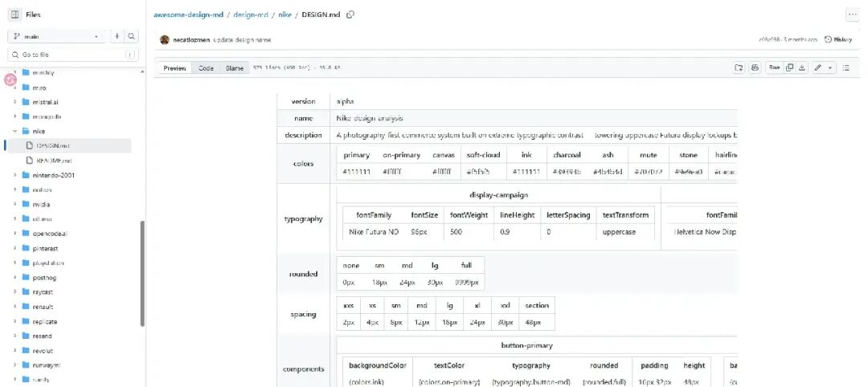The width and height of the screenshot is (868, 387).
Task: Expand the opencode.ai folder chevron
Action: pos(15,234)
